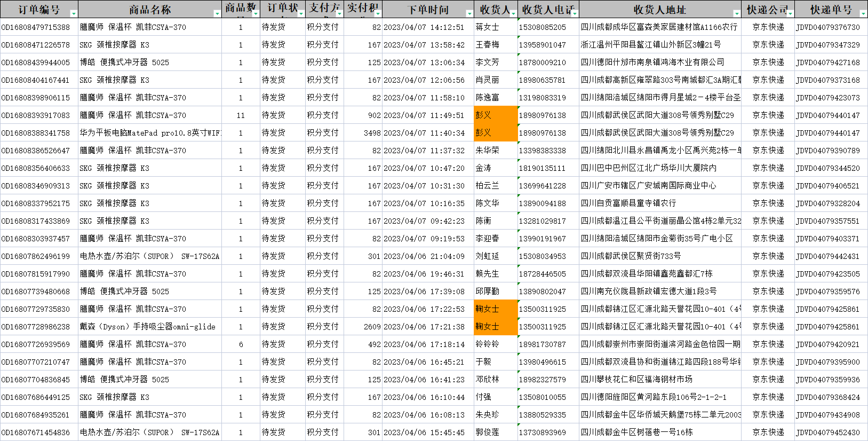Click recipient cell 王春梅
The height and width of the screenshot is (441, 868).
coord(496,44)
